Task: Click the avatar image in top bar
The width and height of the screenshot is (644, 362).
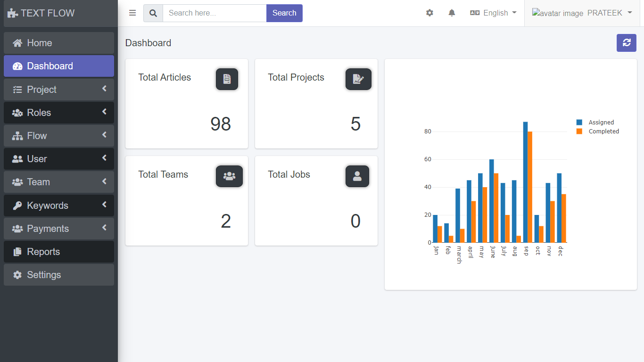Action: click(x=558, y=13)
